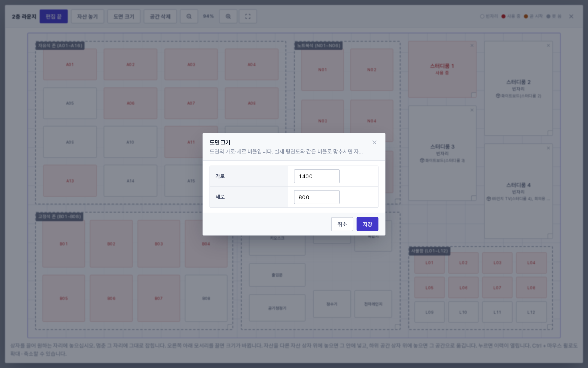
Task: Select locker L12
Action: 531,312
